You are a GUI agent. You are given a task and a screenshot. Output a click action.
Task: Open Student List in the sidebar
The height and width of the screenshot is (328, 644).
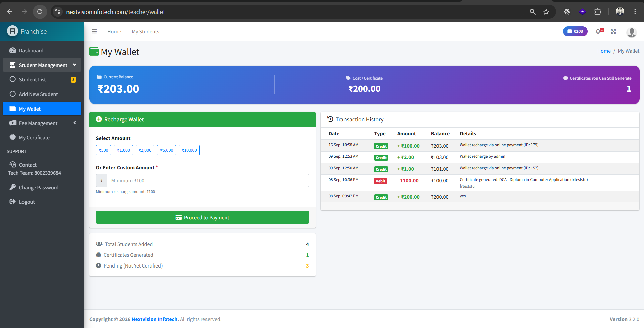pos(42,80)
